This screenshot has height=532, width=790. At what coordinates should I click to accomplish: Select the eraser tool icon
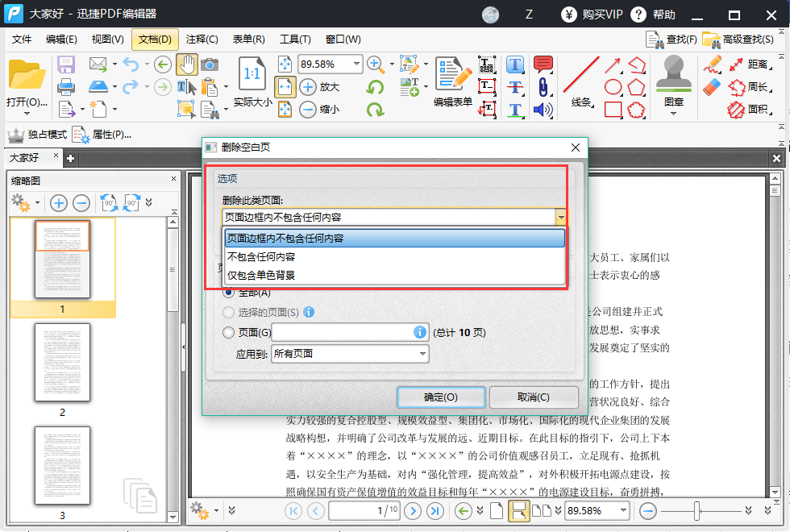(712, 87)
